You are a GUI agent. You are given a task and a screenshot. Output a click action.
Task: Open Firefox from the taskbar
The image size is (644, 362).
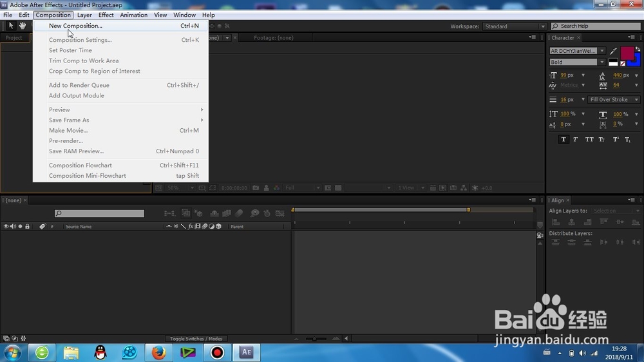point(158,352)
